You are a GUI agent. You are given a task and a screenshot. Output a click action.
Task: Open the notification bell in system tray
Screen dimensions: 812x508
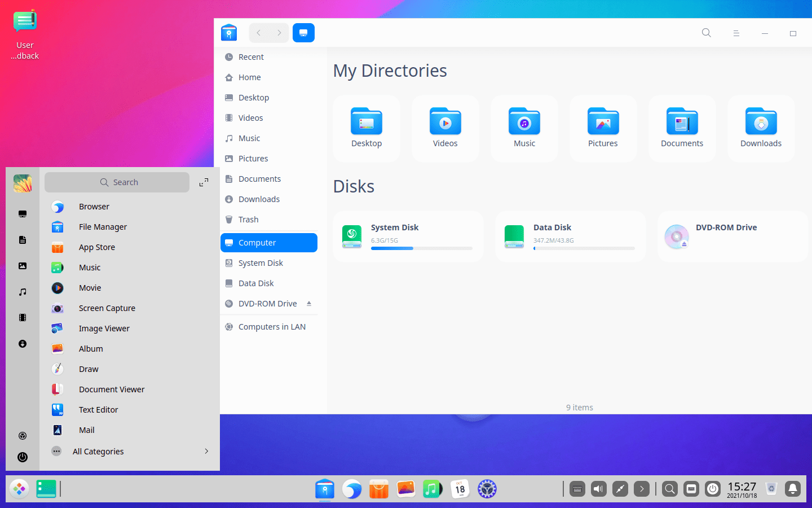click(x=793, y=489)
